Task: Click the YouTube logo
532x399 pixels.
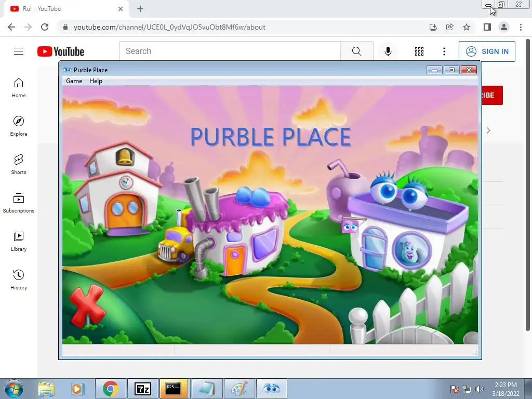Action: tap(61, 51)
